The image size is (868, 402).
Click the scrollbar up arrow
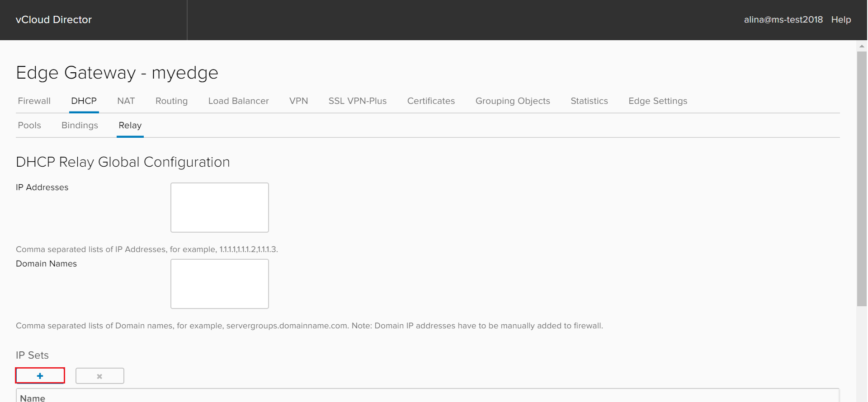point(862,46)
